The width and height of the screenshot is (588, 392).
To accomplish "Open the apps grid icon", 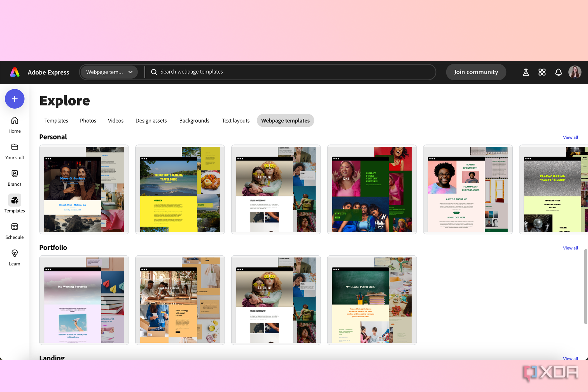I will pyautogui.click(x=542, y=72).
